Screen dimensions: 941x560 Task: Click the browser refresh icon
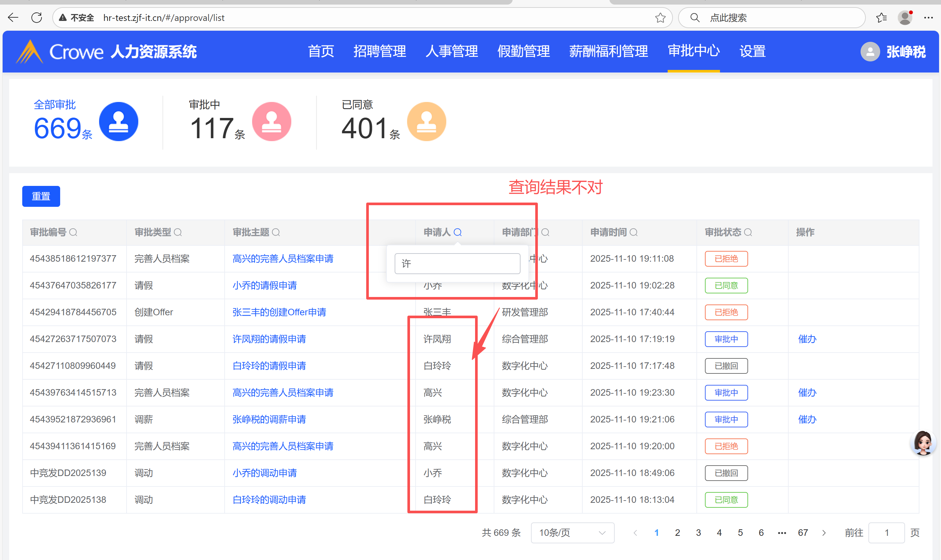tap(37, 18)
